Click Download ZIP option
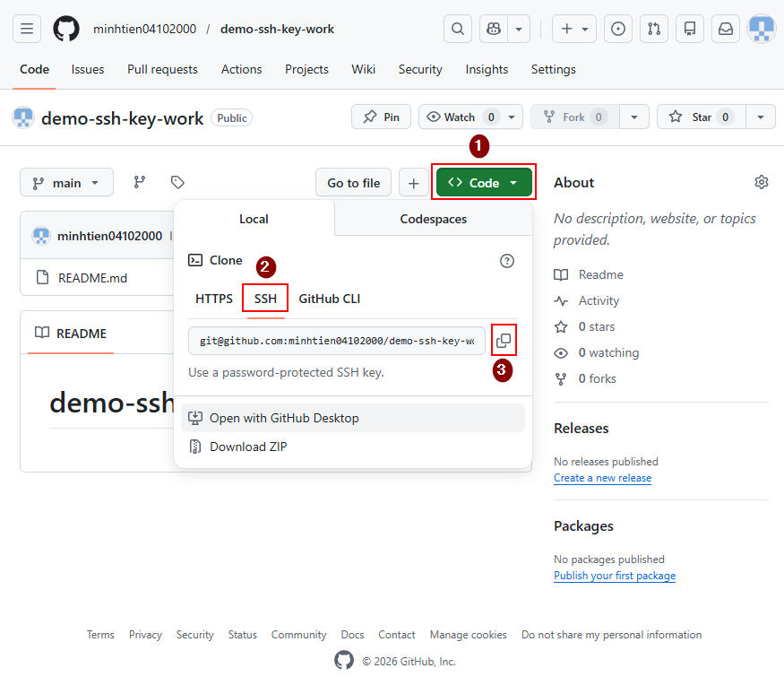This screenshot has height=694, width=784. (x=248, y=447)
